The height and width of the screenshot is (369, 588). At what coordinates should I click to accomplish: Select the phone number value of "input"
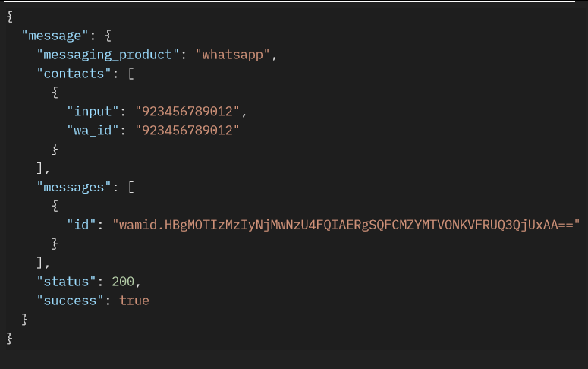(187, 112)
